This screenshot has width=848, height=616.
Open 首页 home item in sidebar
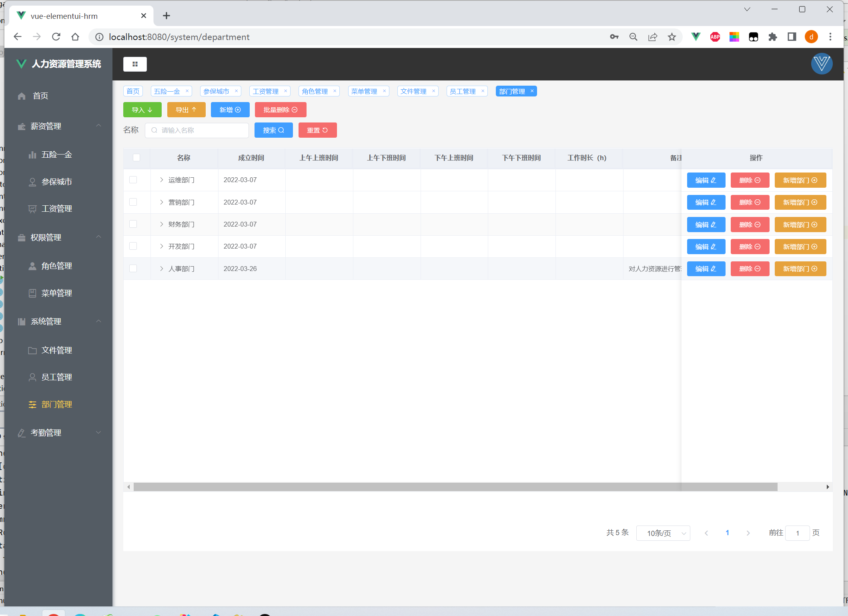pyautogui.click(x=40, y=96)
